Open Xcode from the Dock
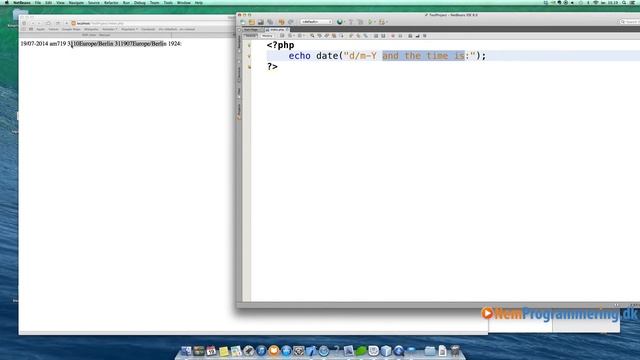The height and width of the screenshot is (360, 640). [x=311, y=351]
